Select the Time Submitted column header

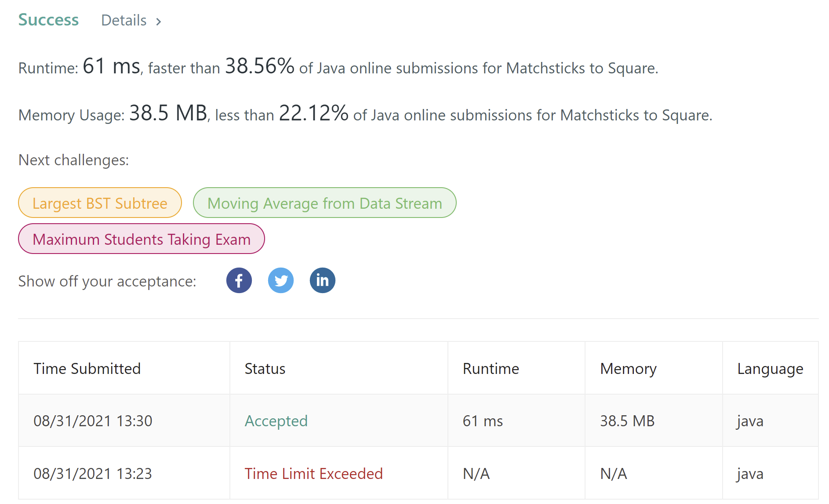87,369
